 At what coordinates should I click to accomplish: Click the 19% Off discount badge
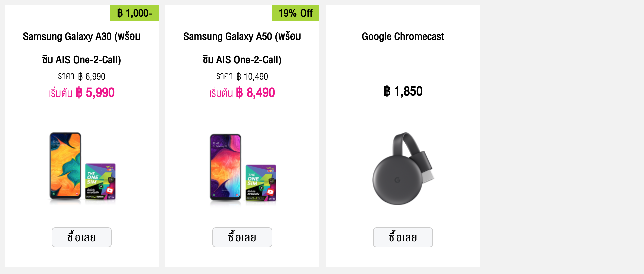click(296, 13)
